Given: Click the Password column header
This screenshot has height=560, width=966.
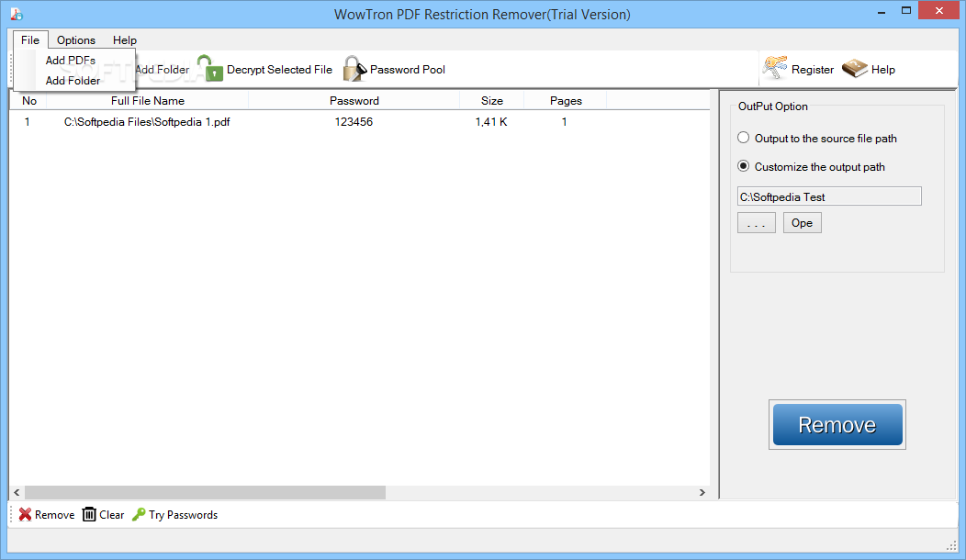Looking at the screenshot, I should pyautogui.click(x=354, y=100).
